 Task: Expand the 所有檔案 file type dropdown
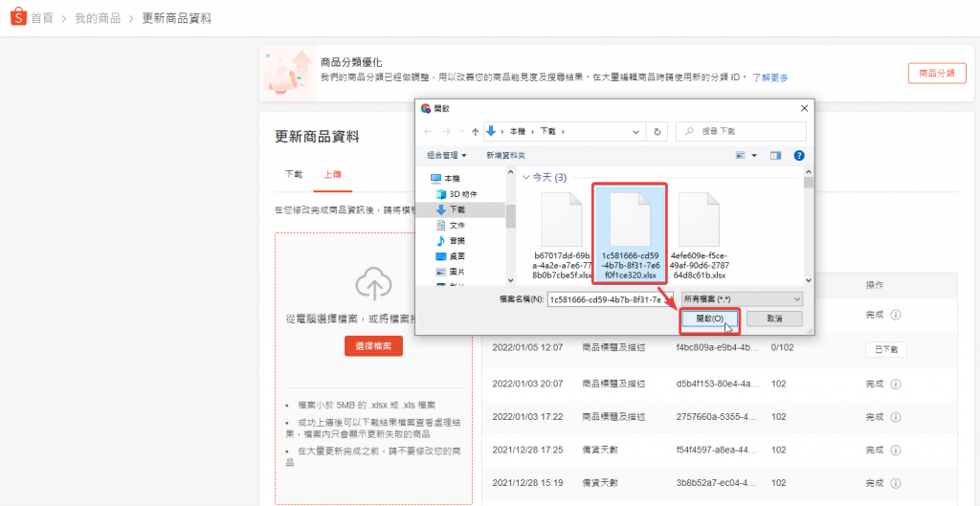tap(741, 299)
